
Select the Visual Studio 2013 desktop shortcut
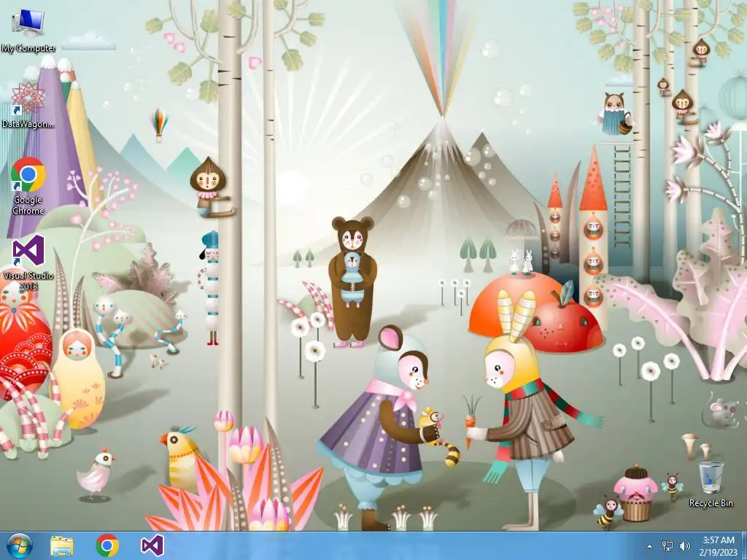click(x=28, y=262)
